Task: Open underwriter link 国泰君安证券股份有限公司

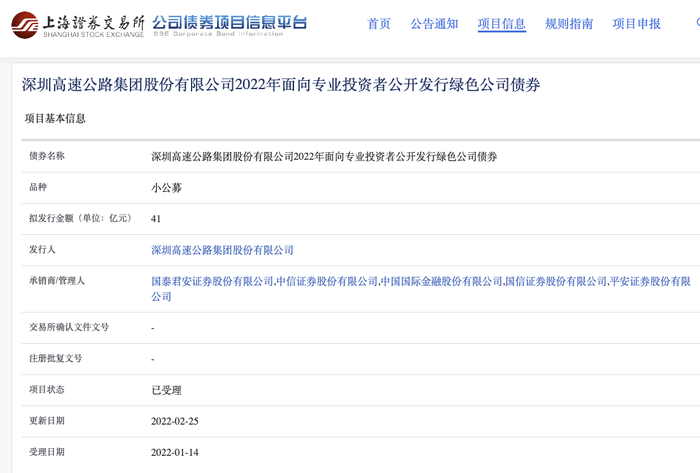Action: point(212,281)
